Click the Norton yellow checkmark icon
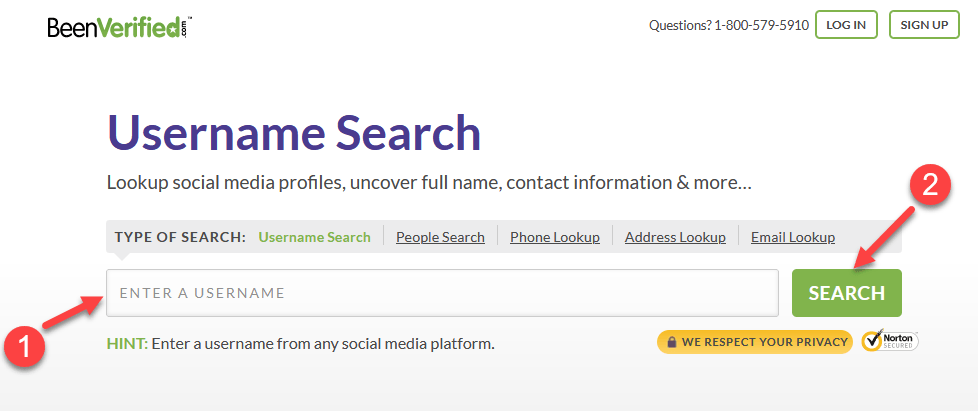The width and height of the screenshot is (978, 411). click(871, 341)
